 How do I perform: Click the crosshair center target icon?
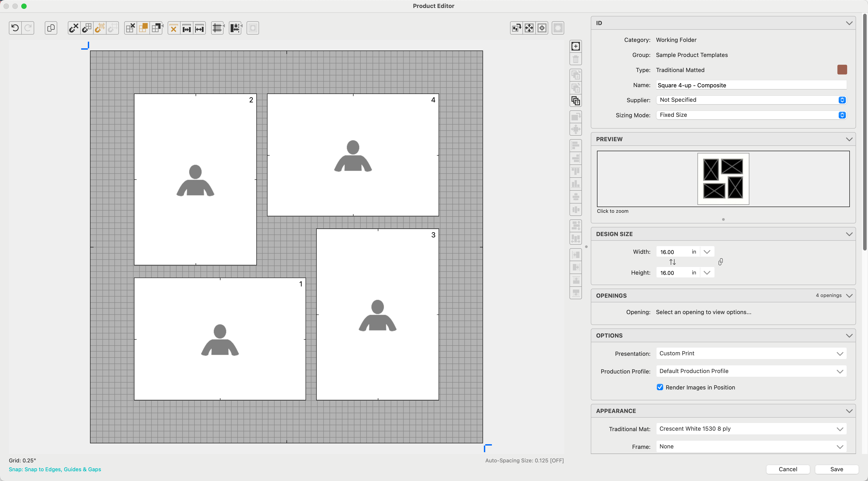[542, 28]
